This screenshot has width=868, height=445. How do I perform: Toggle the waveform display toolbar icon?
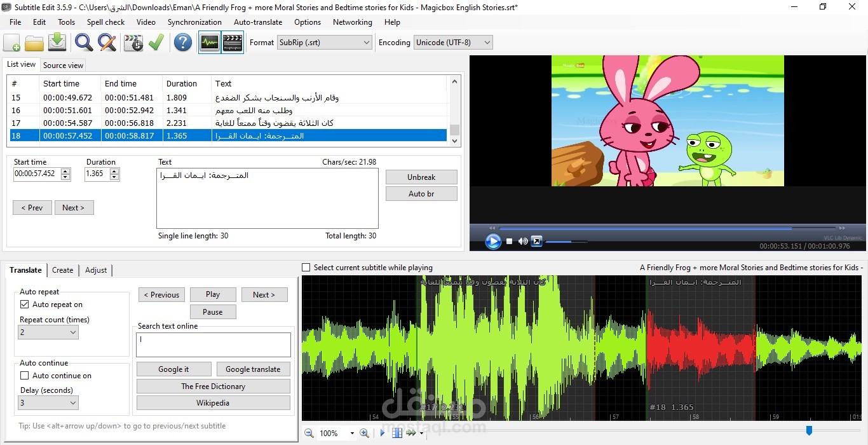coord(210,43)
